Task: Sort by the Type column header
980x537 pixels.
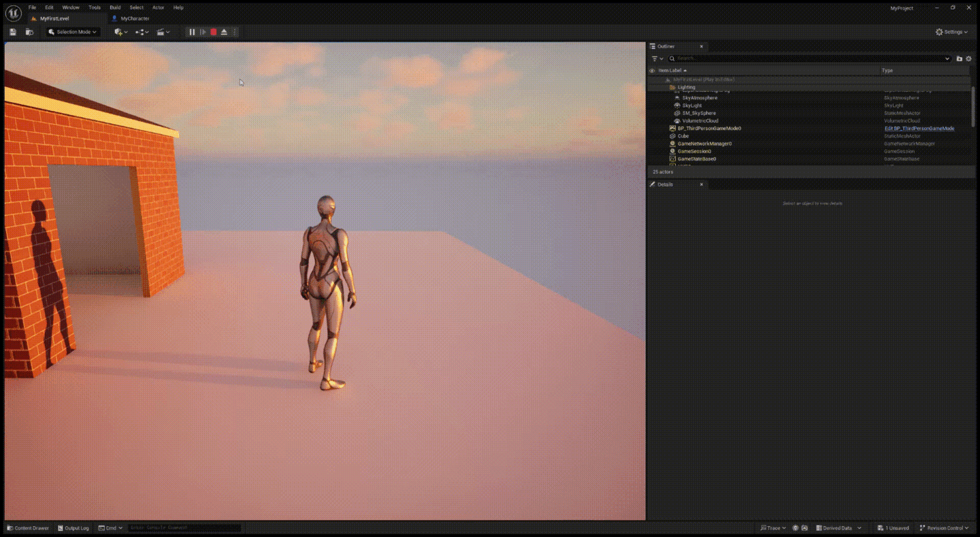Action: point(887,71)
